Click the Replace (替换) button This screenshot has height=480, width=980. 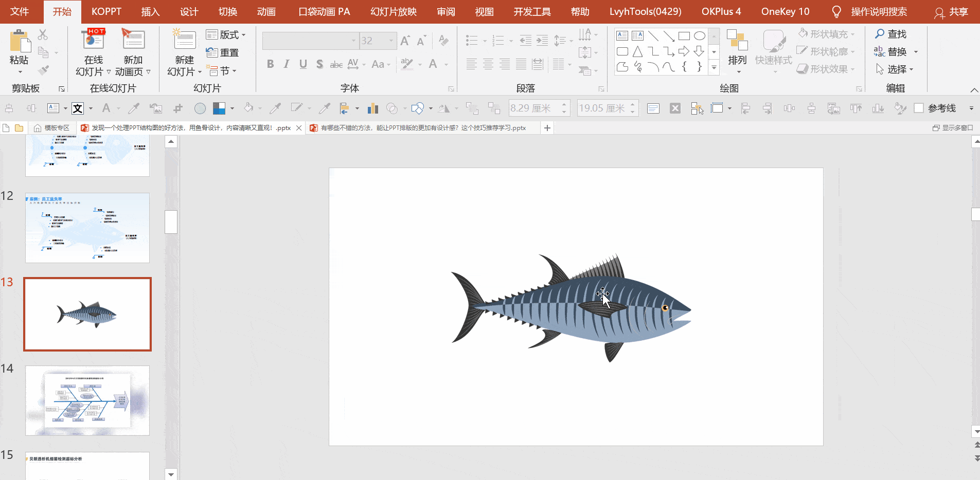coord(896,51)
